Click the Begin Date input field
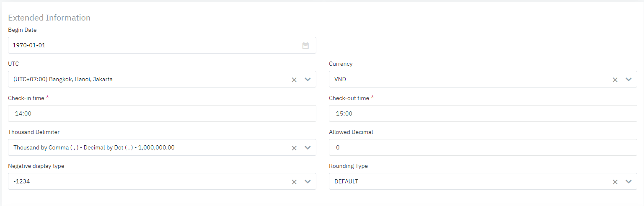The image size is (644, 206). coord(151,45)
